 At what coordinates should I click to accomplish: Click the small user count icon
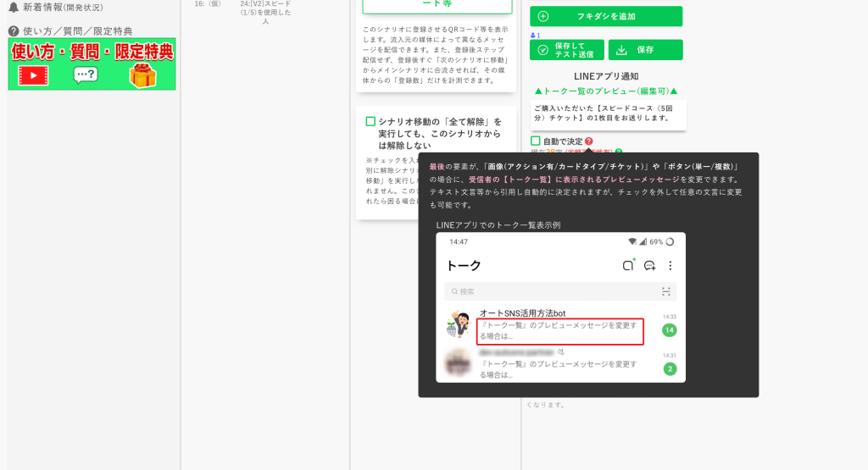click(x=533, y=35)
